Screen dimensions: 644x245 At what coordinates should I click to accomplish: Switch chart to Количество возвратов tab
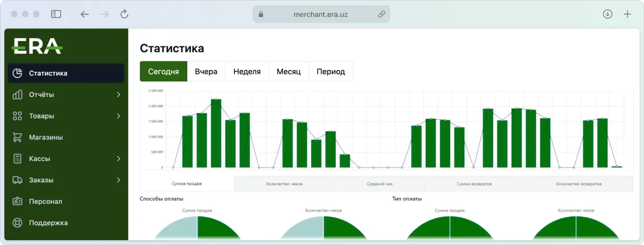pyautogui.click(x=579, y=184)
